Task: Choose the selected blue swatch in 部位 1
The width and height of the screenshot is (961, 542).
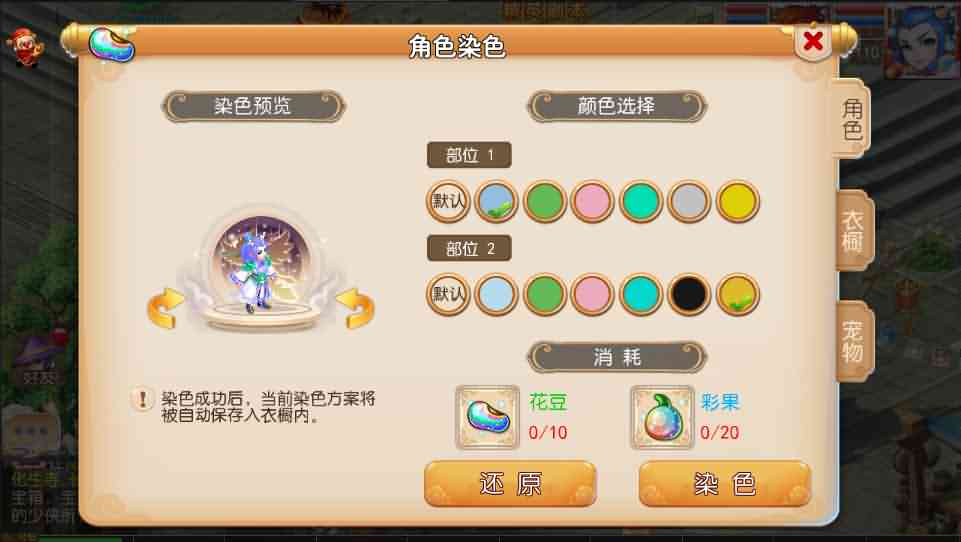Action: pos(496,201)
